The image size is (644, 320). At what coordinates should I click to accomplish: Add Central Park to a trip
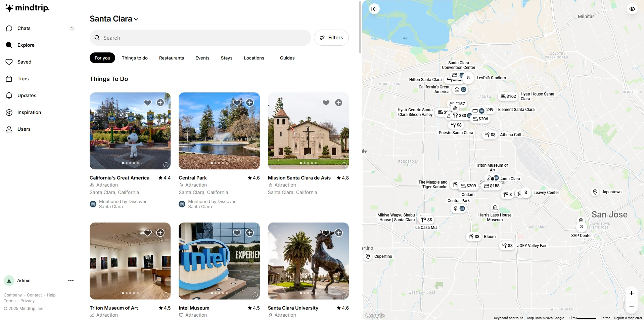[250, 103]
